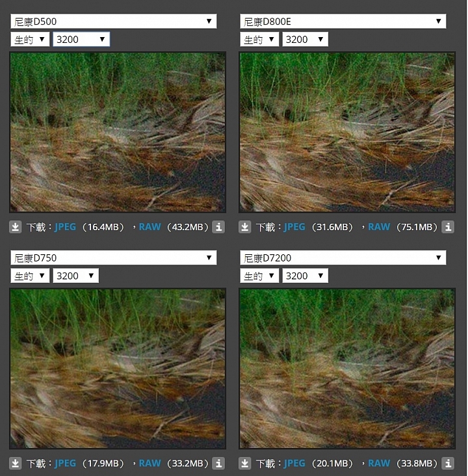The width and height of the screenshot is (468, 476).
Task: Open ISO 3200 dropdown for 尼康D500
Action: pyautogui.click(x=81, y=39)
